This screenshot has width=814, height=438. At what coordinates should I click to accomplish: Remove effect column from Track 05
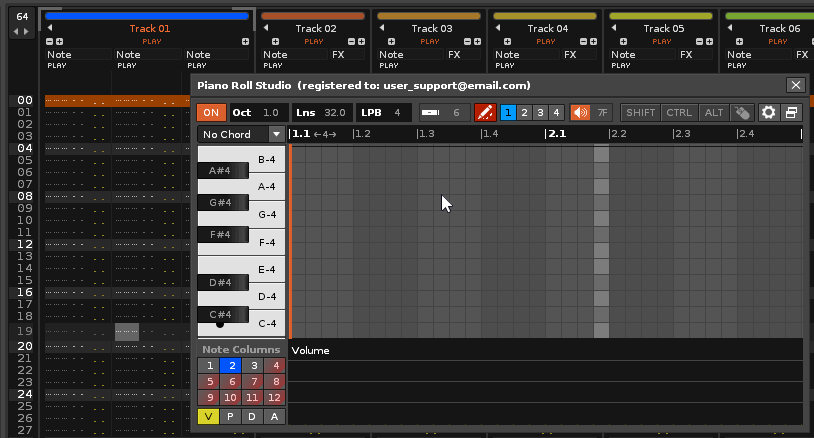coord(699,42)
